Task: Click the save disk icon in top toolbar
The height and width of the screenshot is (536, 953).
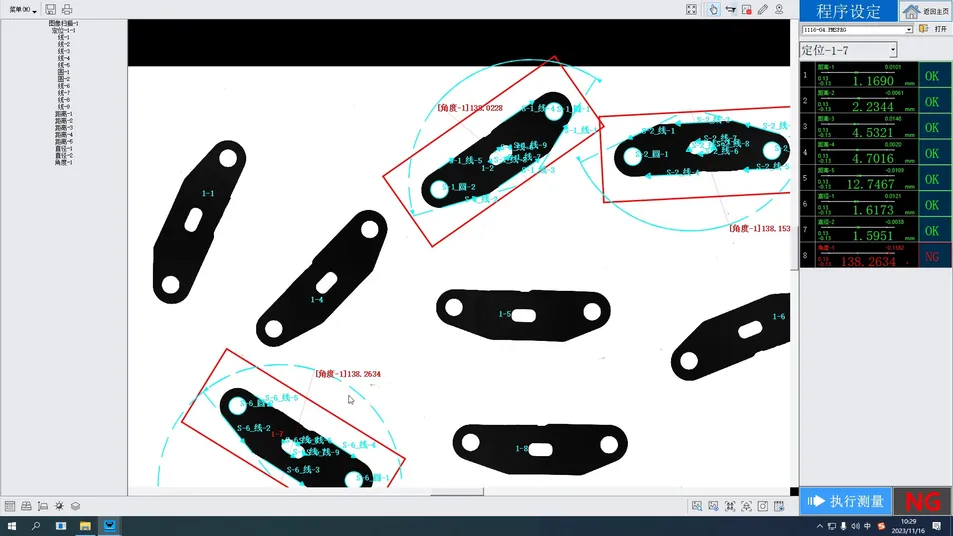Action: pos(51,9)
